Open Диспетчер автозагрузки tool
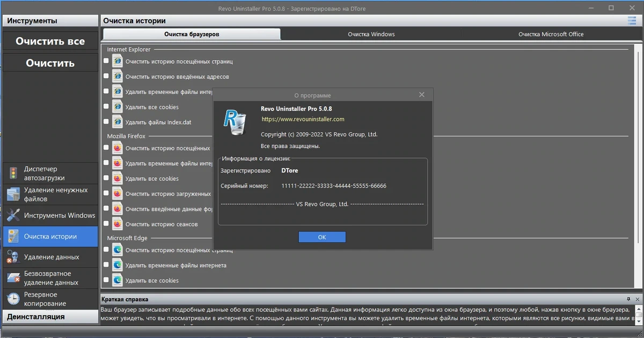 50,174
